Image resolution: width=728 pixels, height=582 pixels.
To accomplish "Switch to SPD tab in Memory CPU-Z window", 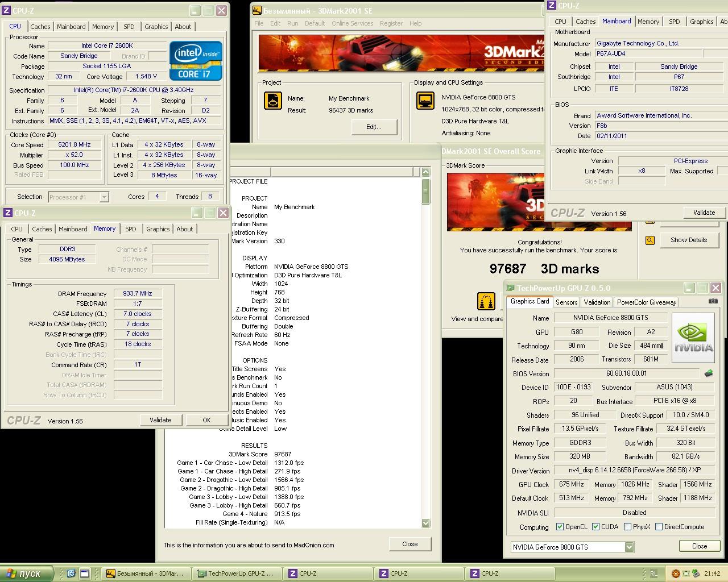I will click(131, 229).
